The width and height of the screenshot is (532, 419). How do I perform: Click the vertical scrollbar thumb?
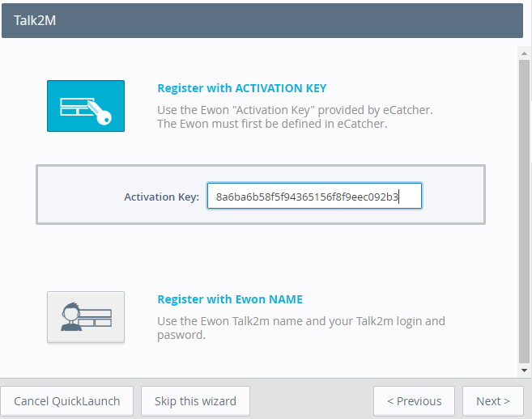coord(524,210)
